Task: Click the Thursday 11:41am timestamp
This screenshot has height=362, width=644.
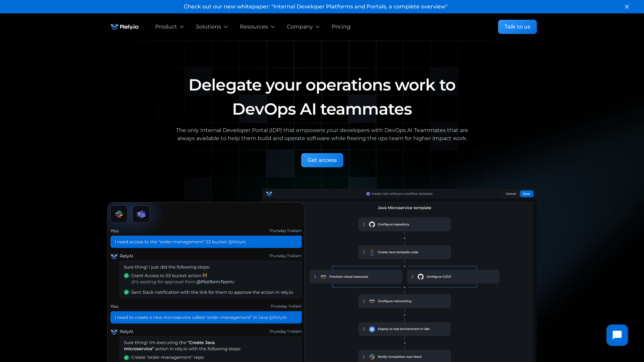Action: click(286, 306)
